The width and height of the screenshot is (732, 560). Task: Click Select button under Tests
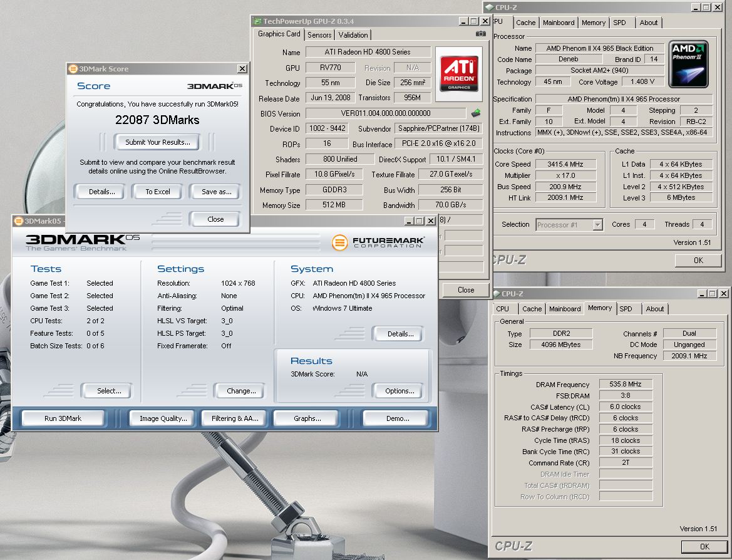point(108,391)
